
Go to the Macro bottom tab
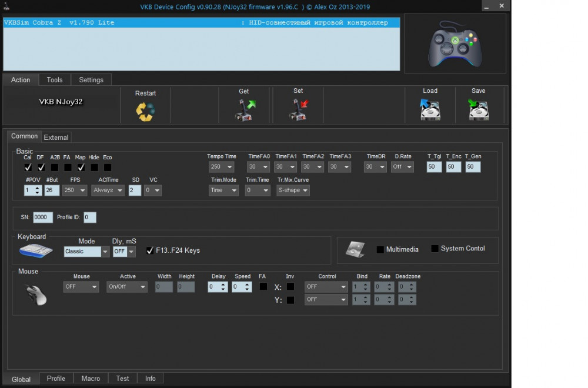point(91,379)
